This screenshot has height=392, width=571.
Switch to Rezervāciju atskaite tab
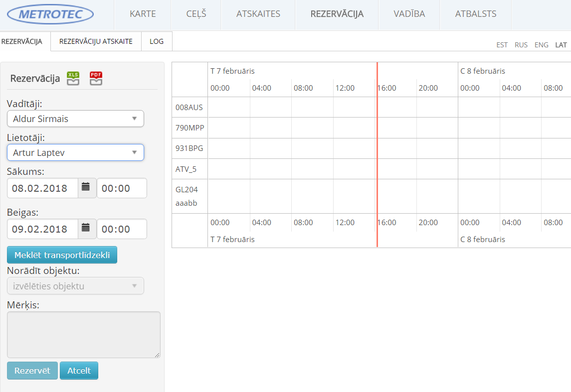(x=96, y=42)
